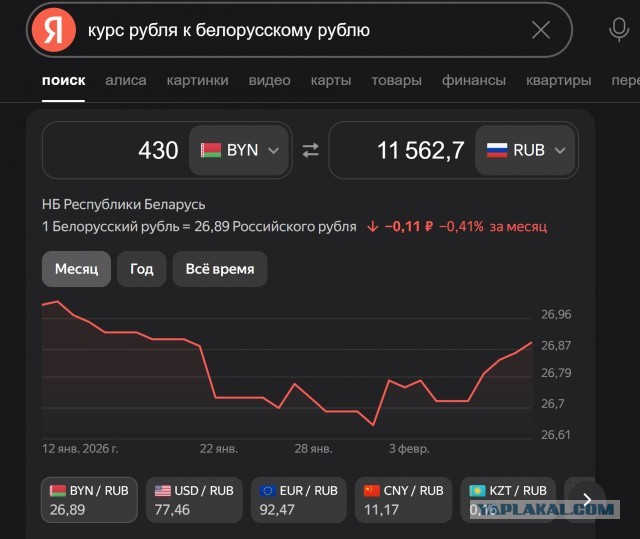The width and height of the screenshot is (640, 539).
Task: Click the lowest dip on rate chart
Action: (373, 425)
